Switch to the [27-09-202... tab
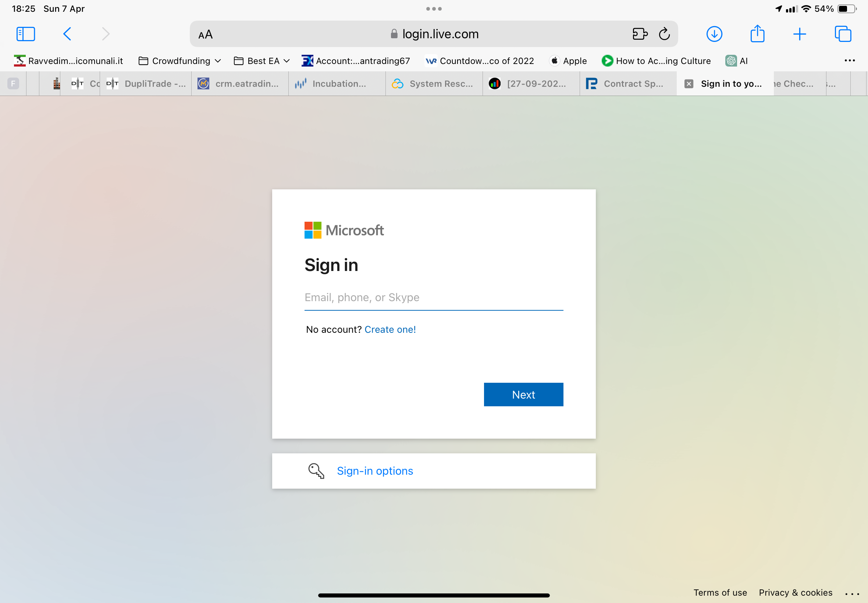868x603 pixels. (531, 83)
